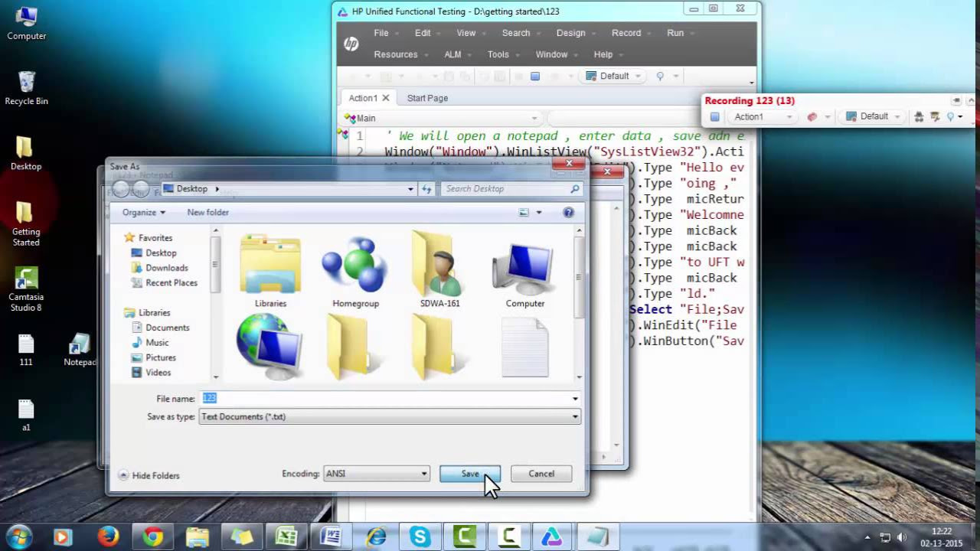This screenshot has height=551, width=980.
Task: Open Excel from the taskbar
Action: 286,537
